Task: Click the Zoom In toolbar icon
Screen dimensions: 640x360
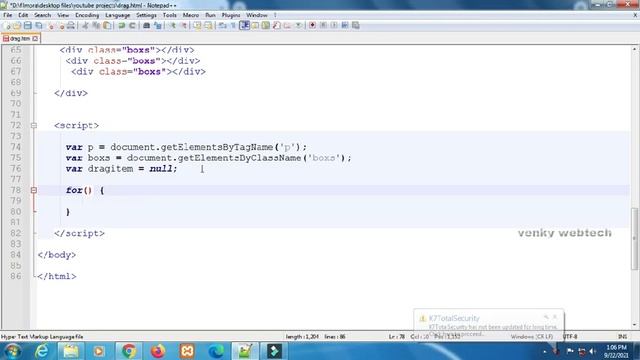Action: (173, 26)
